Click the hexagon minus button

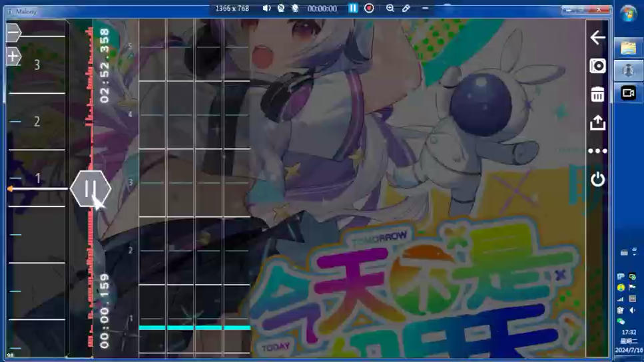point(13,32)
